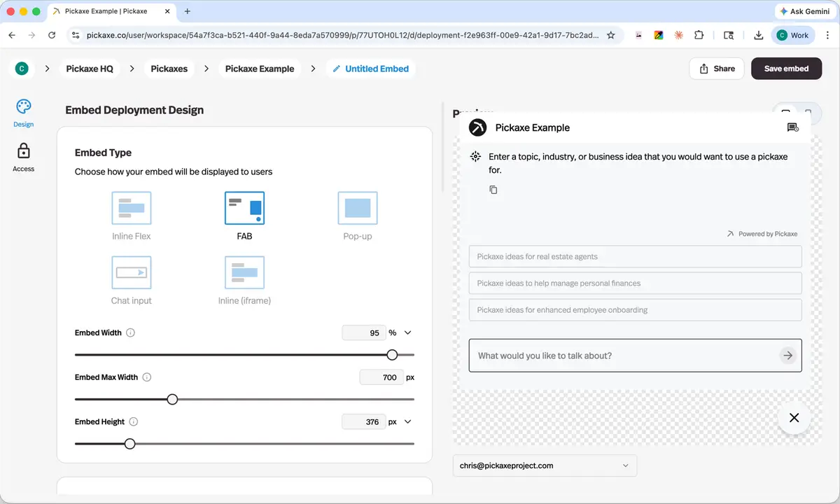
Task: Open the Extensions puzzle menu
Action: pyautogui.click(x=699, y=35)
